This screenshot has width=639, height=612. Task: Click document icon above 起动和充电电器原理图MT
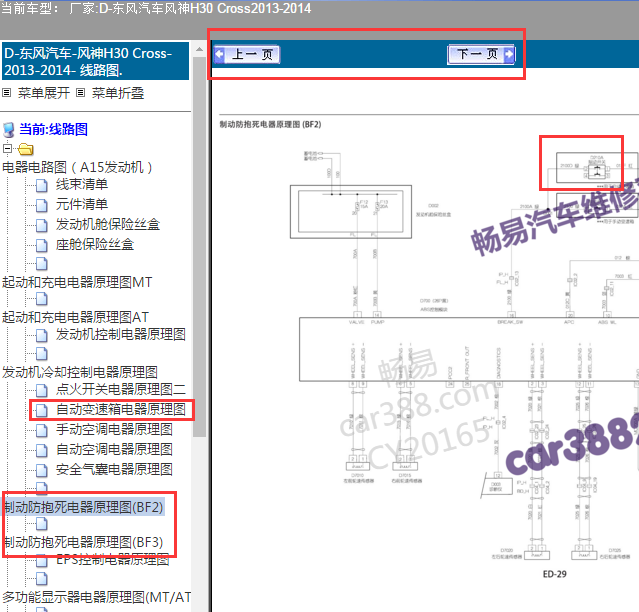[x=42, y=264]
